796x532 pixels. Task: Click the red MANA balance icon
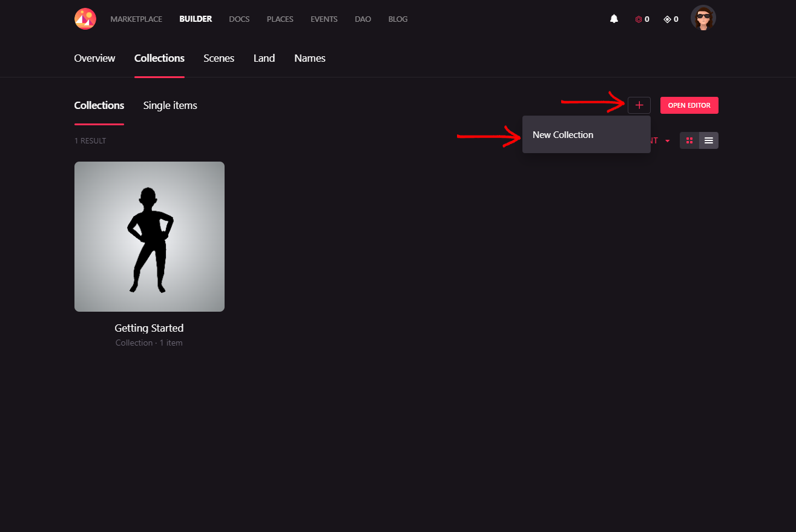click(638, 19)
